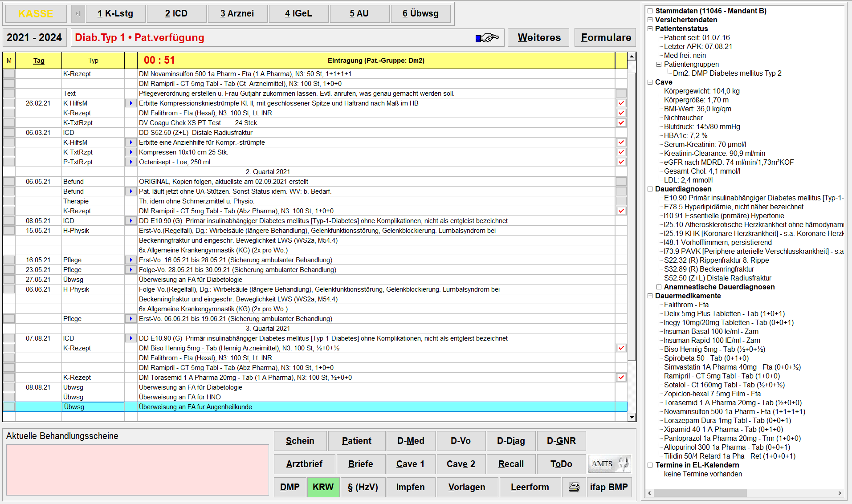Open the AMTS medication safety check
The height and width of the screenshot is (504, 852).
click(609, 464)
